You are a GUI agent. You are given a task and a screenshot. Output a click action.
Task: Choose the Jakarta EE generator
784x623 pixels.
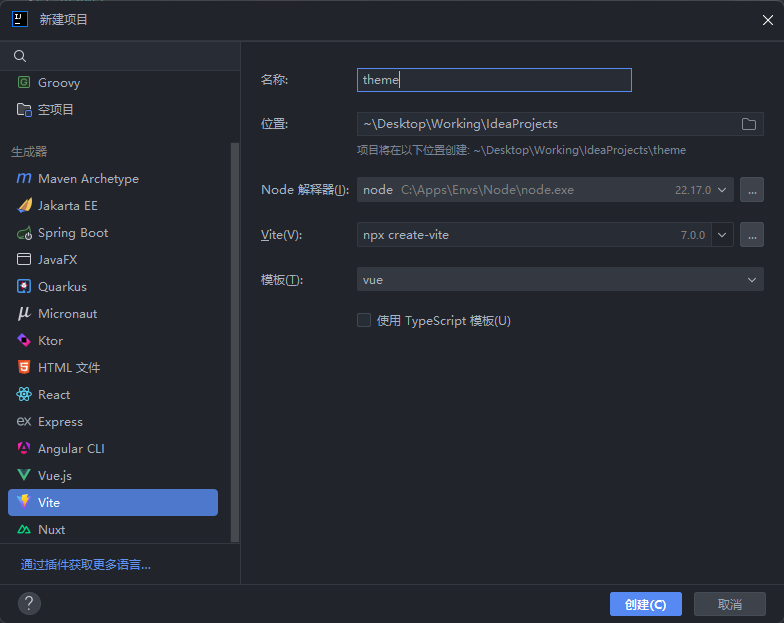click(x=113, y=206)
